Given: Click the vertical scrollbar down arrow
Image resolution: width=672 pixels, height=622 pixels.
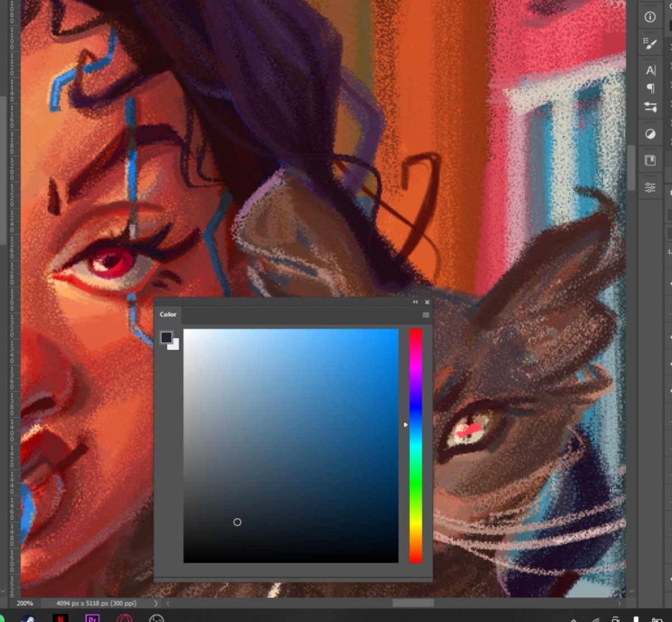Looking at the screenshot, I should [x=632, y=591].
